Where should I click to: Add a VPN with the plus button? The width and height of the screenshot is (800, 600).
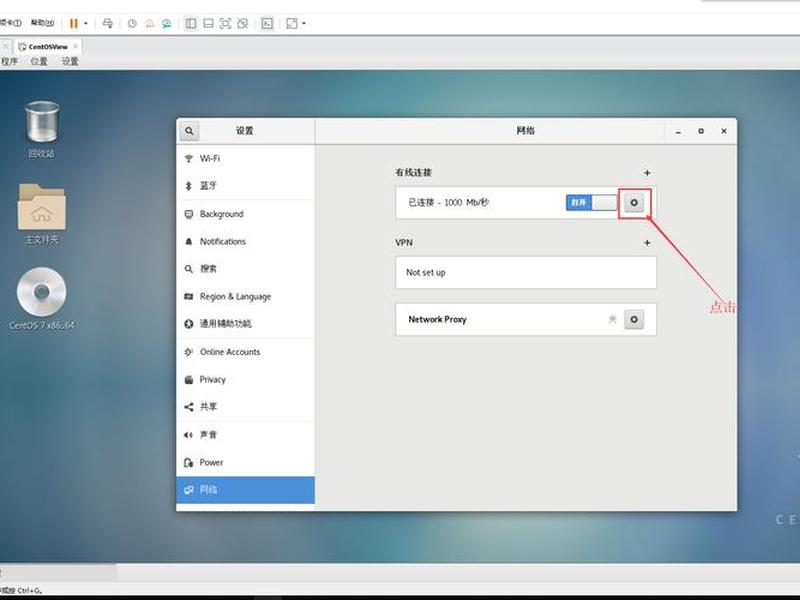(x=647, y=243)
